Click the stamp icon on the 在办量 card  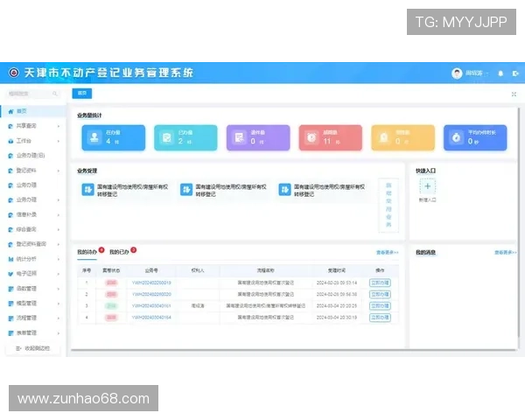coord(94,137)
